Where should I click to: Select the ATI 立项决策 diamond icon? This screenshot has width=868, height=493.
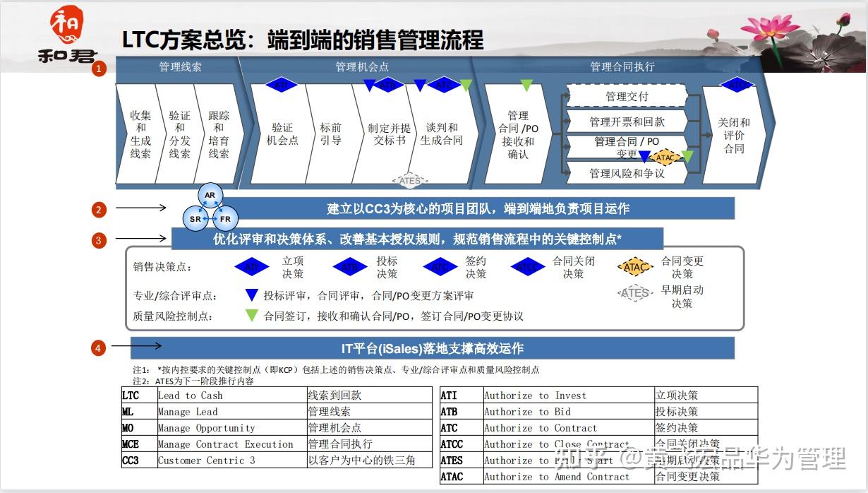pos(251,266)
